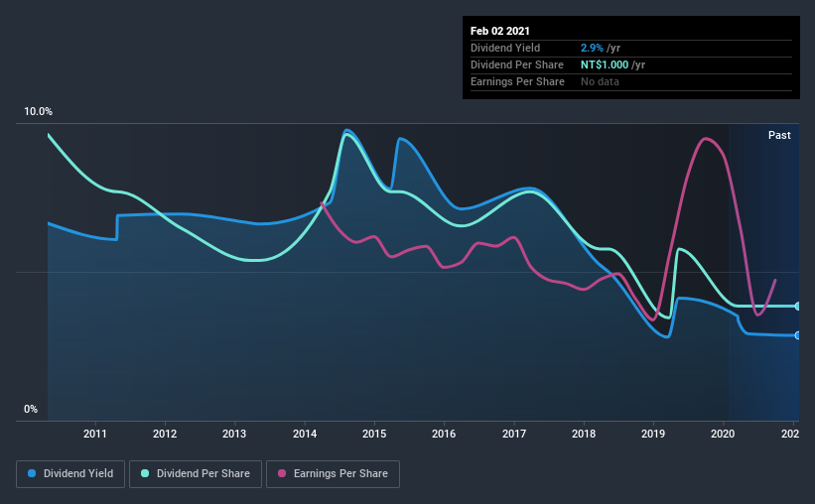Click the 0% y-axis label
This screenshot has width=815, height=504.
pos(31,410)
